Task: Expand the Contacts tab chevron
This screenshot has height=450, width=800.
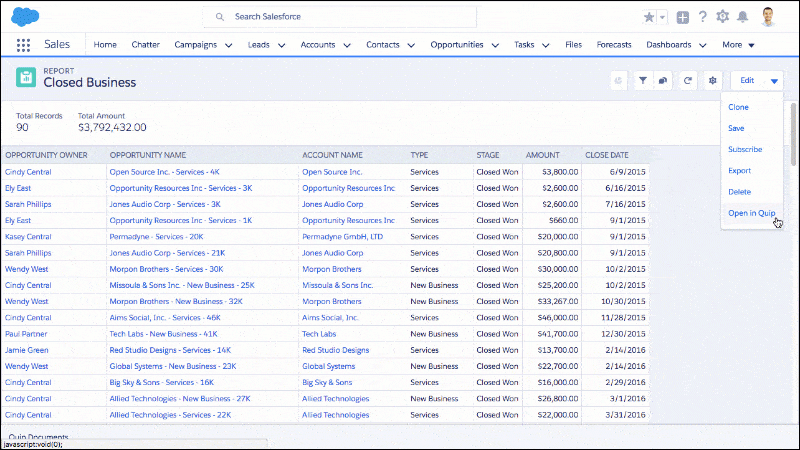Action: [411, 45]
